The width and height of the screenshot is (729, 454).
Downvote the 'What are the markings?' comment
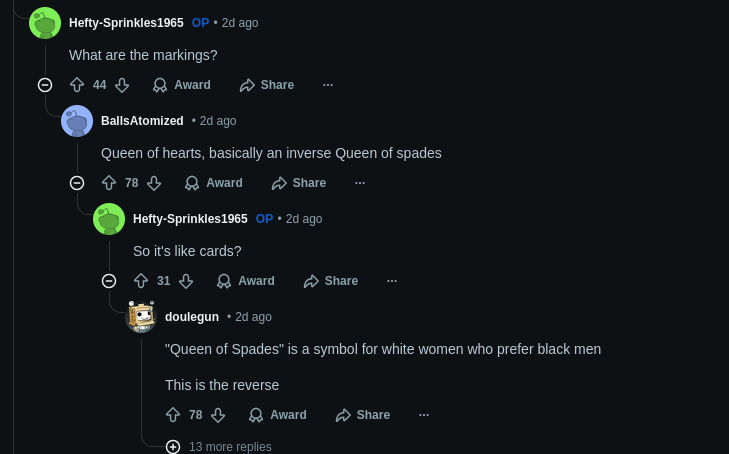click(122, 85)
